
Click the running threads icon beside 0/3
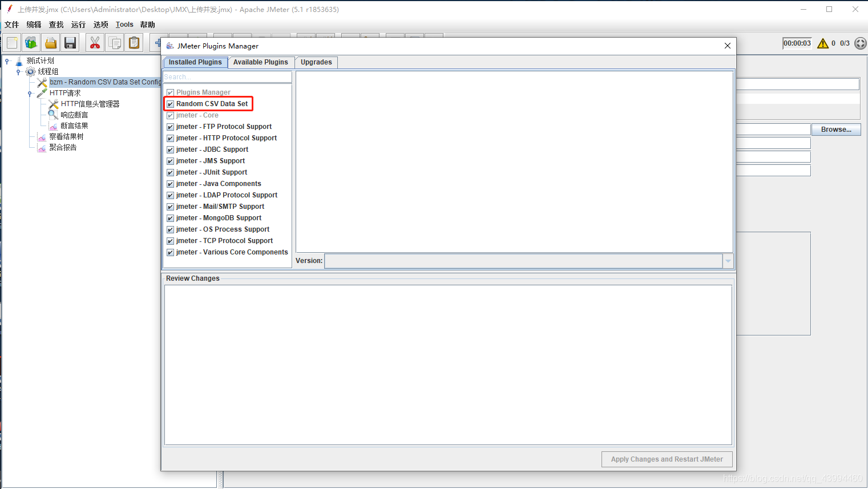point(861,43)
